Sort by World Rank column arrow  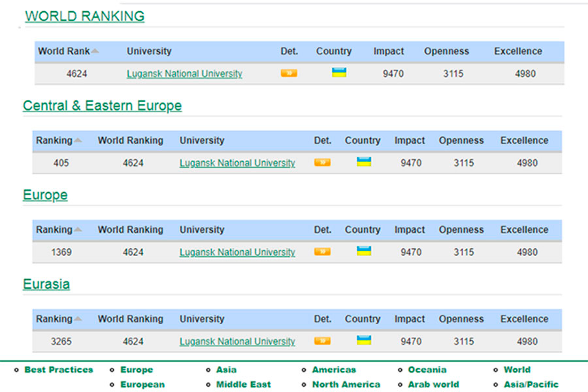pyautogui.click(x=95, y=51)
